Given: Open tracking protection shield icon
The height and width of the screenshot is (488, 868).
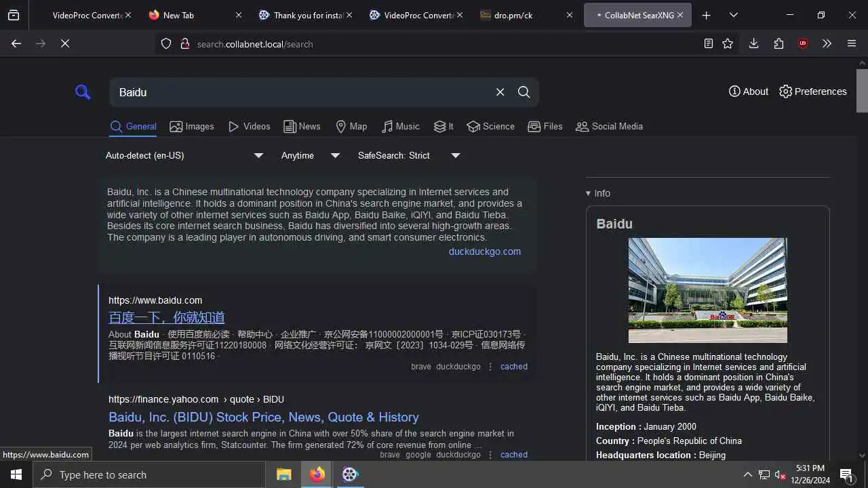Looking at the screenshot, I should point(166,43).
